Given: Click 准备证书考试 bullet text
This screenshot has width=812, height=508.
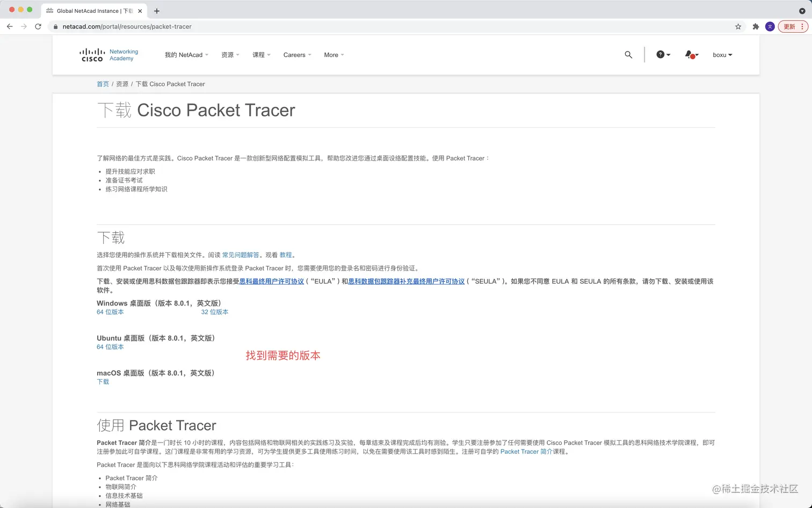Looking at the screenshot, I should click(x=124, y=180).
